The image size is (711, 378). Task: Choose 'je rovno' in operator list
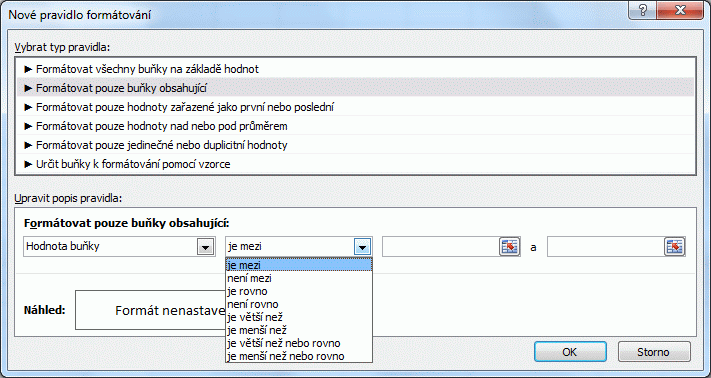pyautogui.click(x=299, y=291)
